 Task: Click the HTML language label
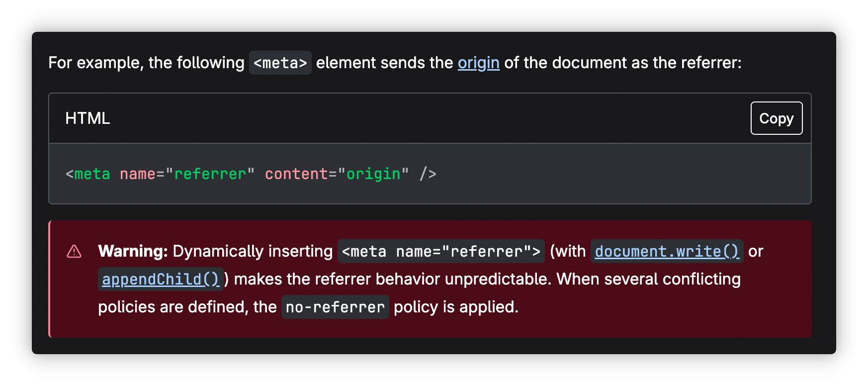(x=87, y=118)
